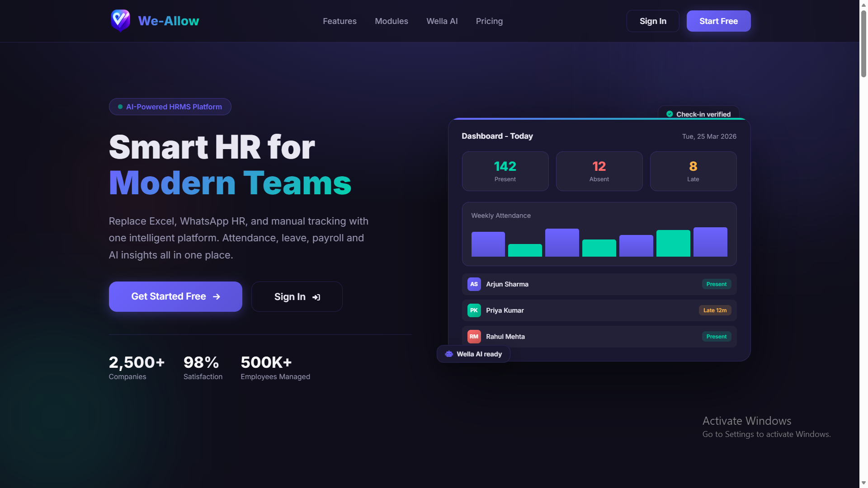868x488 pixels.
Task: Click Rahul Mehta's RM avatar icon
Action: point(474,337)
